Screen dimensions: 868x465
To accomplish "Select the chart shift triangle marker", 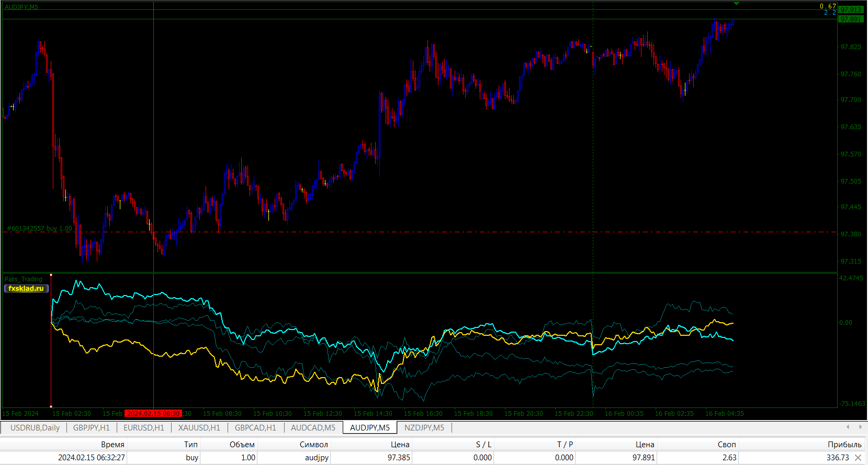I will 736,4.
